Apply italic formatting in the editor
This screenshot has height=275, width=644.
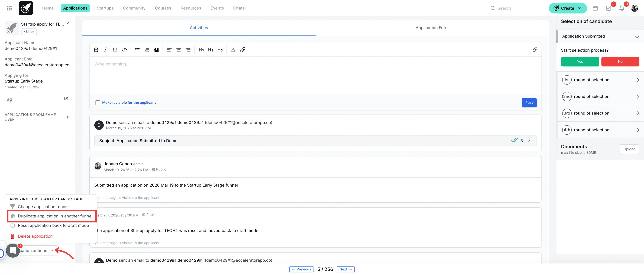tap(105, 50)
